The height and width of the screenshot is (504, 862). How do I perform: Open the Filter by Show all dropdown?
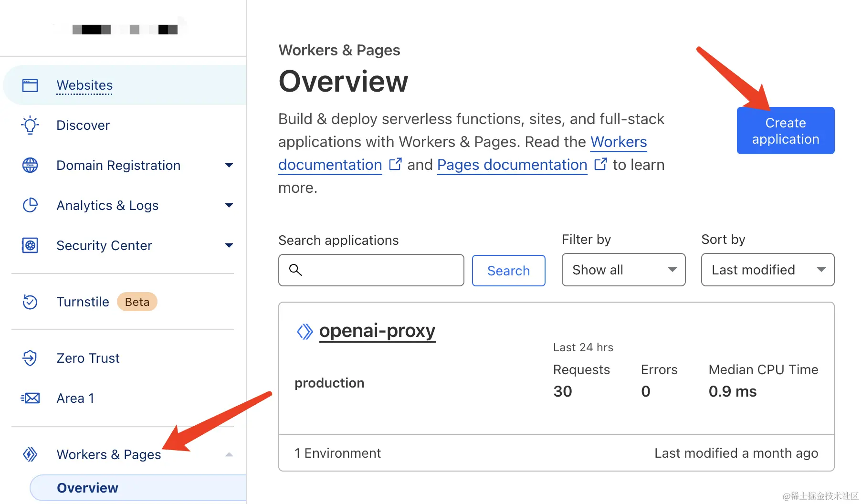click(x=623, y=270)
